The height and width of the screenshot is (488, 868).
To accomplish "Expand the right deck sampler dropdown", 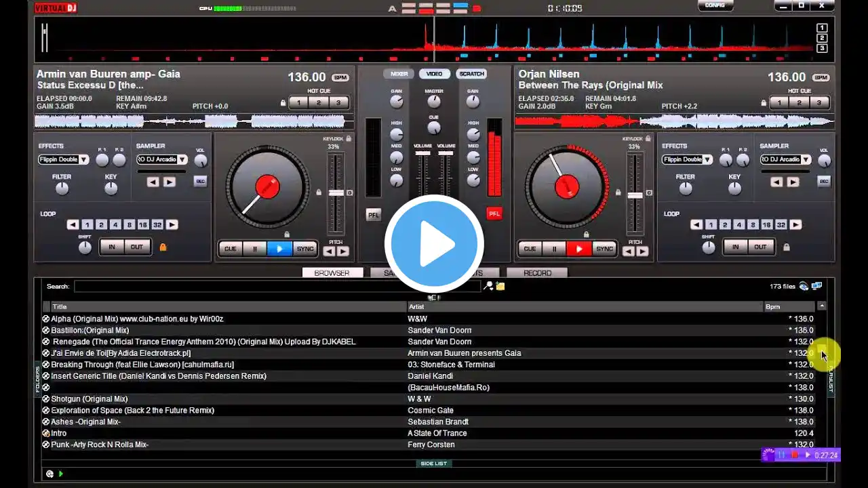I will [786, 159].
